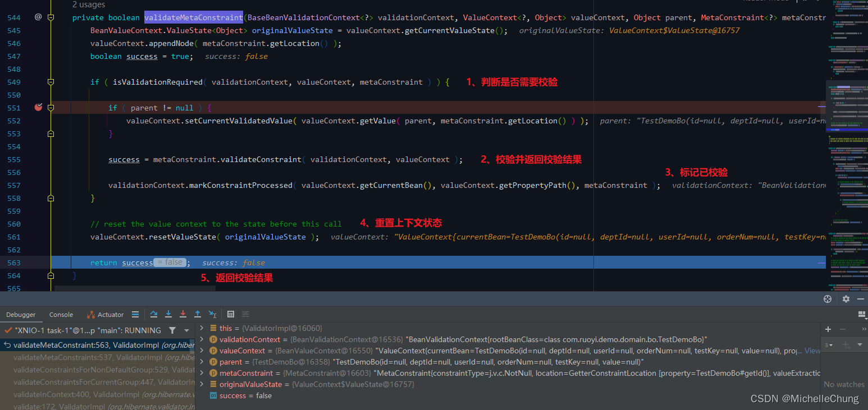Click the red Force Step Into icon
Screen dimensions: 868x410
click(x=182, y=314)
